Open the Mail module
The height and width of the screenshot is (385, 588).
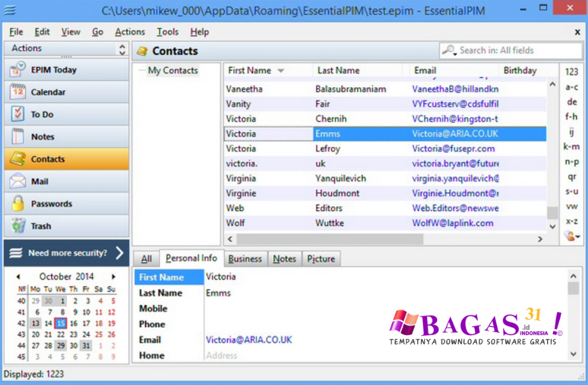[67, 181]
